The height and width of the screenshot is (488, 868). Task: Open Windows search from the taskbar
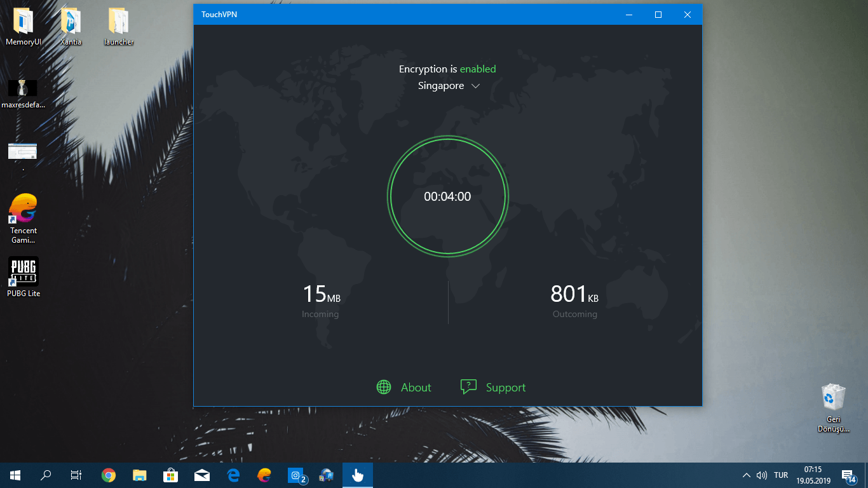[x=46, y=475]
